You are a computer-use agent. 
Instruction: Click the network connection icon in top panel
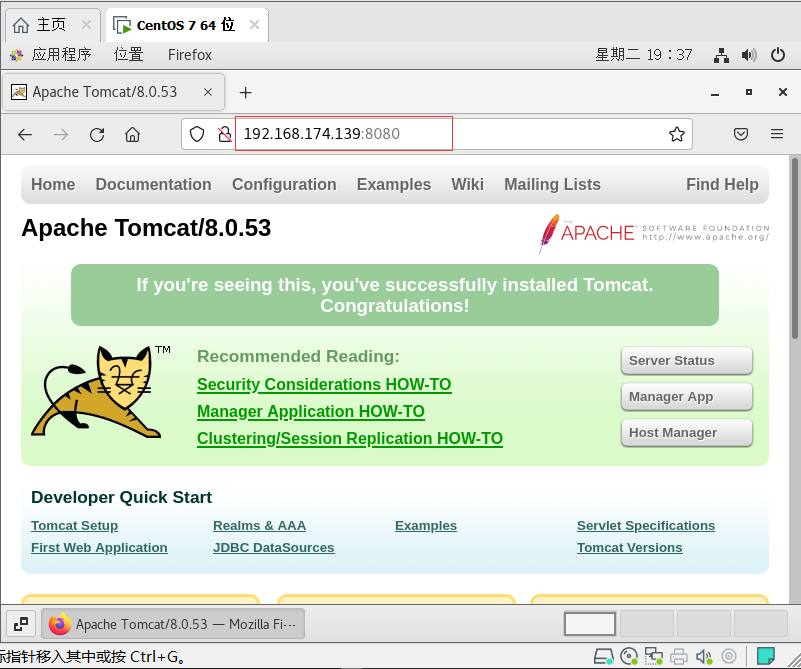click(x=721, y=55)
